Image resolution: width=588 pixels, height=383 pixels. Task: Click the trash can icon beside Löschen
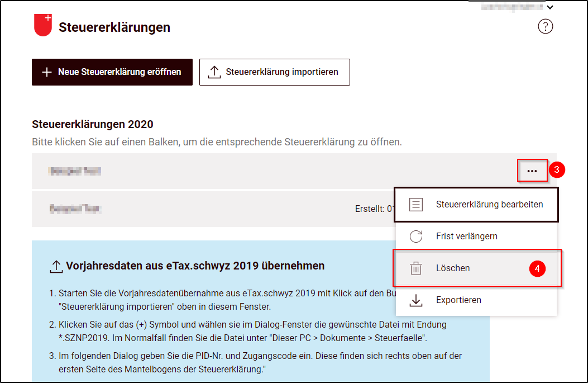tap(416, 268)
